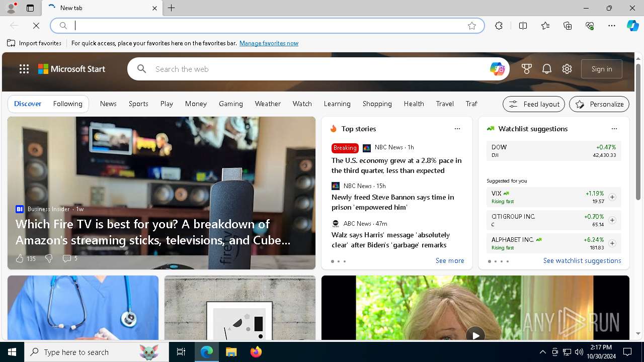The width and height of the screenshot is (644, 362).
Task: Open page settings gear icon
Action: point(567,69)
